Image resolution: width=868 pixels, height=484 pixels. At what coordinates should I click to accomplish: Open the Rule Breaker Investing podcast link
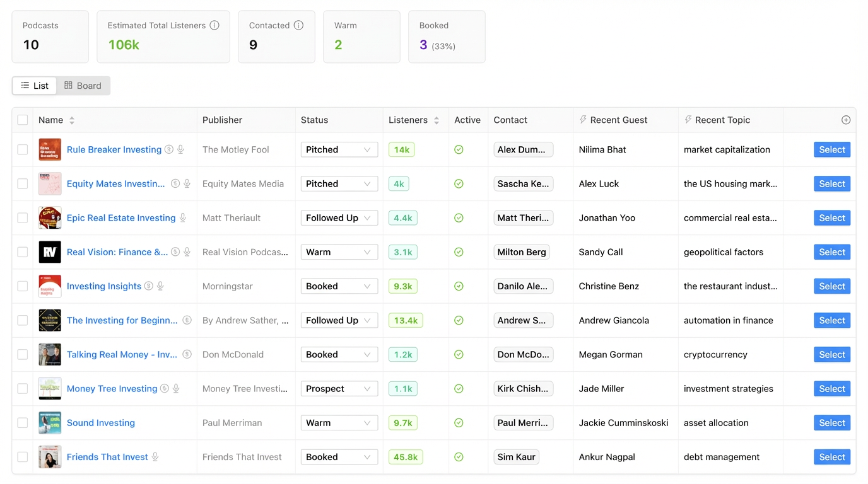click(114, 149)
